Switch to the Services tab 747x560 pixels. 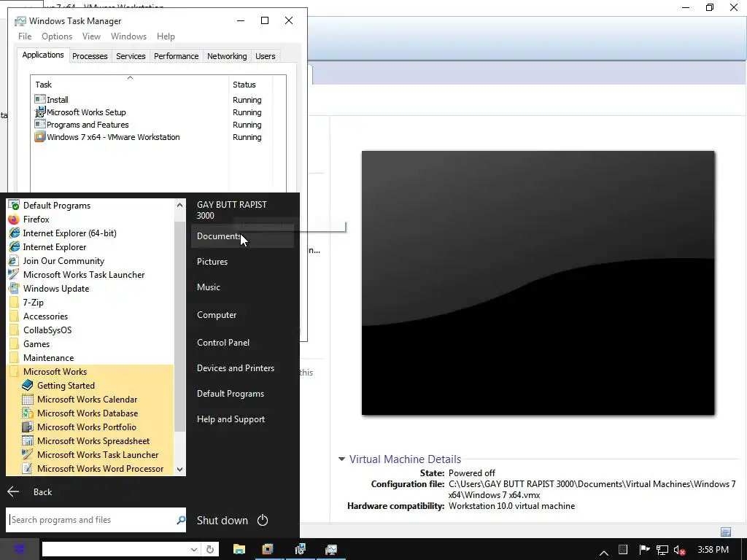pos(131,56)
